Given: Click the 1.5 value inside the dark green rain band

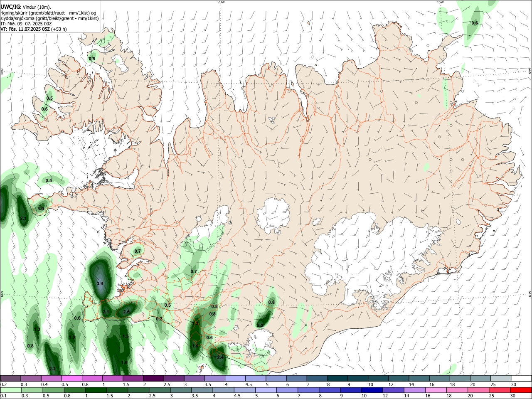Looking at the screenshot, I should coord(126,336).
